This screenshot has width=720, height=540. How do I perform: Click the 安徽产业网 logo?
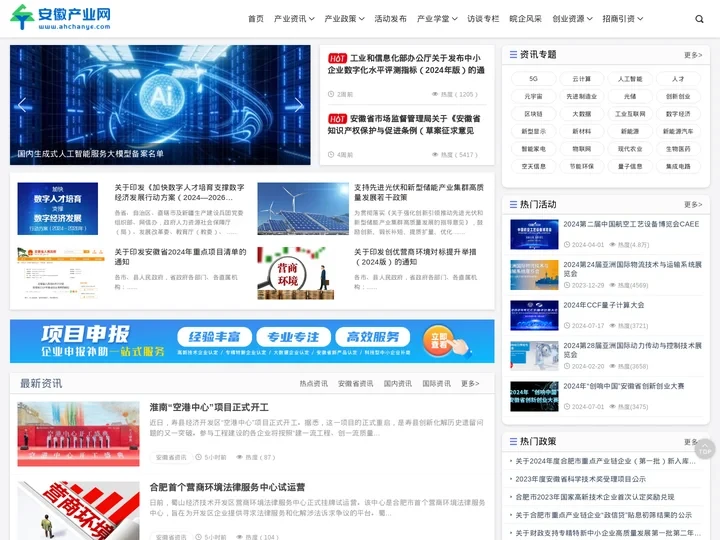point(60,17)
